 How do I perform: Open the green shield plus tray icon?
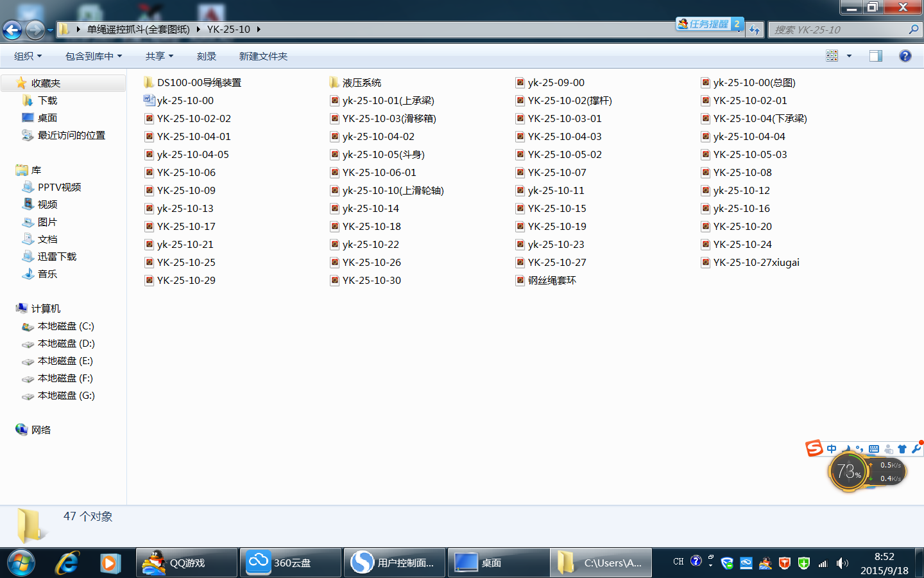tap(804, 563)
